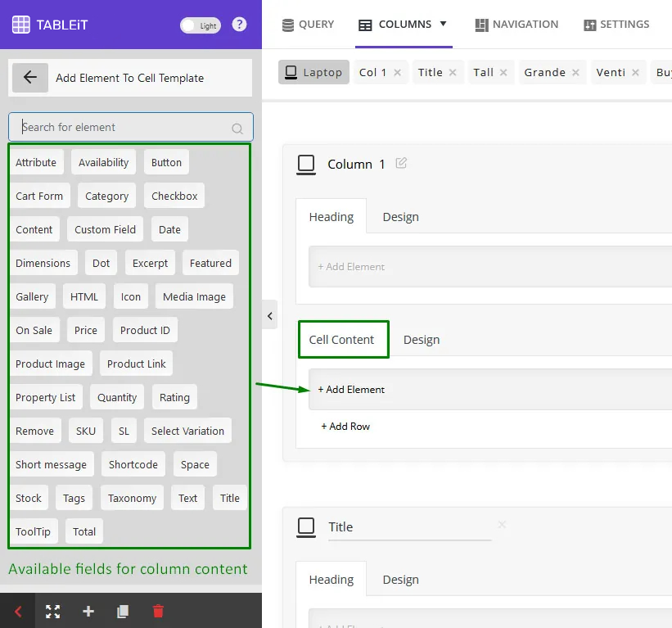
Task: Click the duplicate icon in the bottom toolbar
Action: coord(123,611)
